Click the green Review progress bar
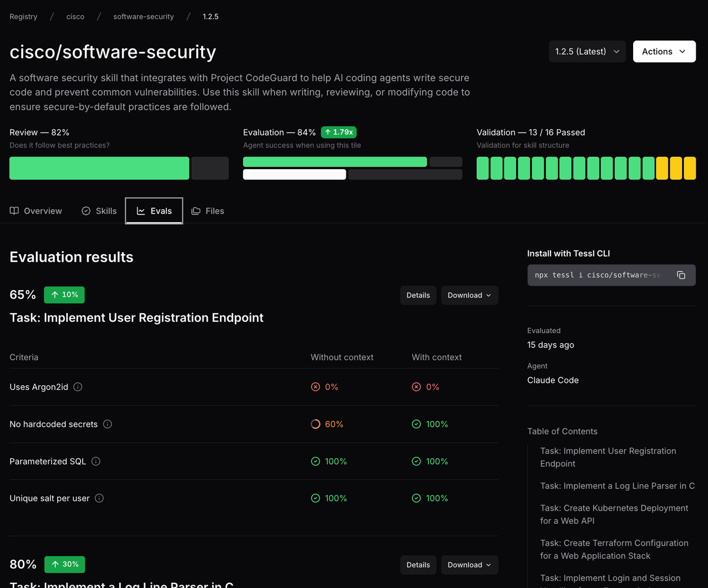Screen dimensions: 708x588 pyautogui.click(x=99, y=168)
